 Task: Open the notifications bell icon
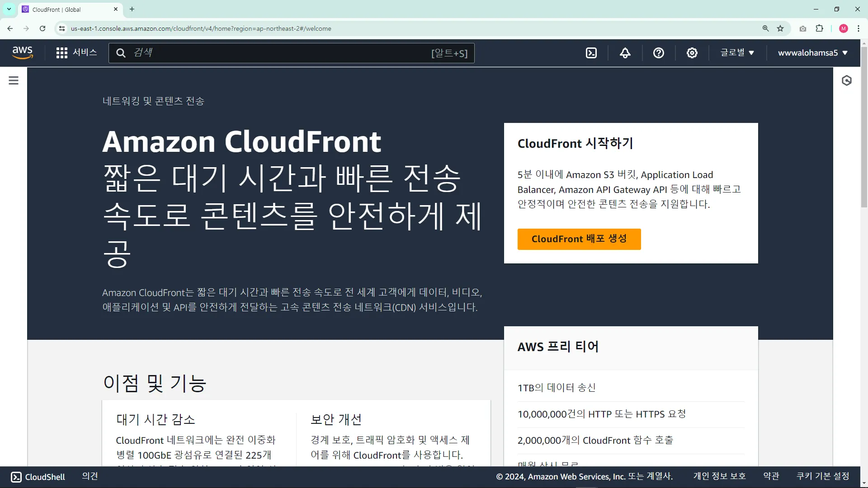point(625,53)
